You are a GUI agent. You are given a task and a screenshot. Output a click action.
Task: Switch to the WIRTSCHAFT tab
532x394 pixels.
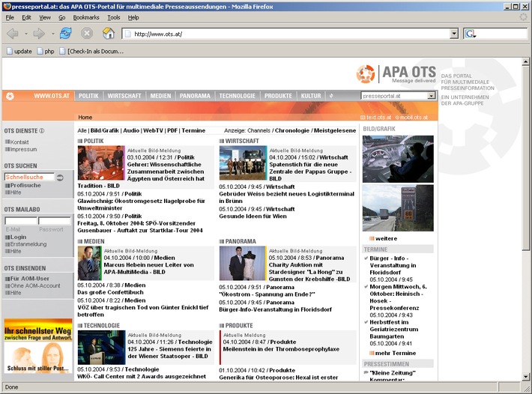(x=124, y=96)
